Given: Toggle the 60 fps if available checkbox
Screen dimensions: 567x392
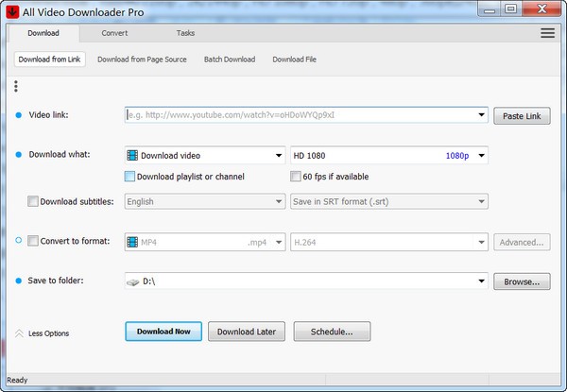Looking at the screenshot, I should 295,177.
